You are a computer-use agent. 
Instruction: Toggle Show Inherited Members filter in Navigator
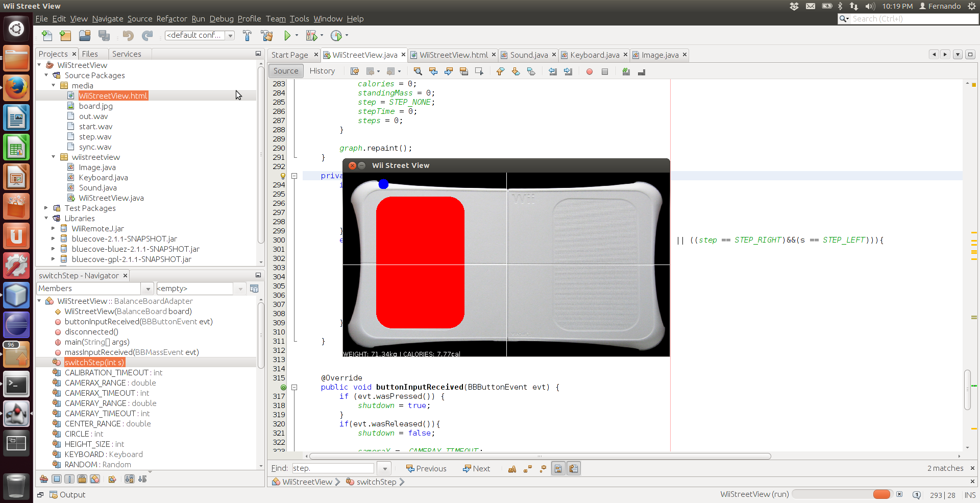click(44, 479)
